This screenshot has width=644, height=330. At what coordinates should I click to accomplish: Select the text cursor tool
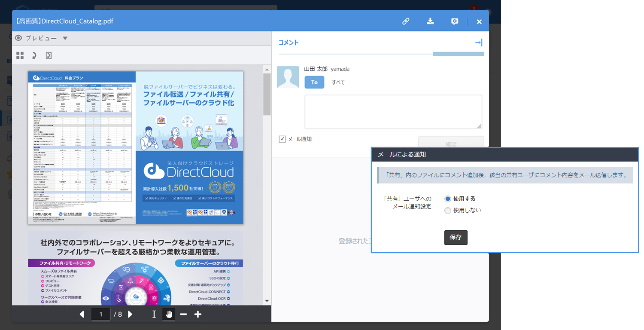coord(154,314)
